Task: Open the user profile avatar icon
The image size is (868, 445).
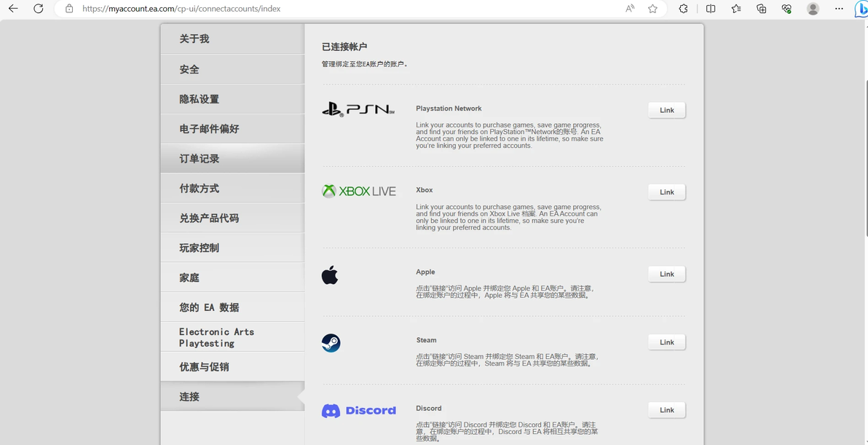Action: 813,8
